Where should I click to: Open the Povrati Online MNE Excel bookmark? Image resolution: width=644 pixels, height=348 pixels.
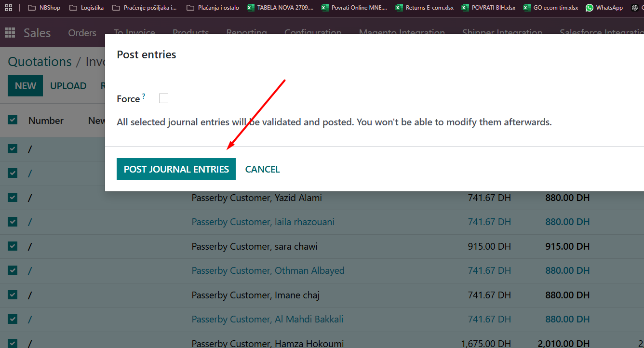click(x=354, y=8)
